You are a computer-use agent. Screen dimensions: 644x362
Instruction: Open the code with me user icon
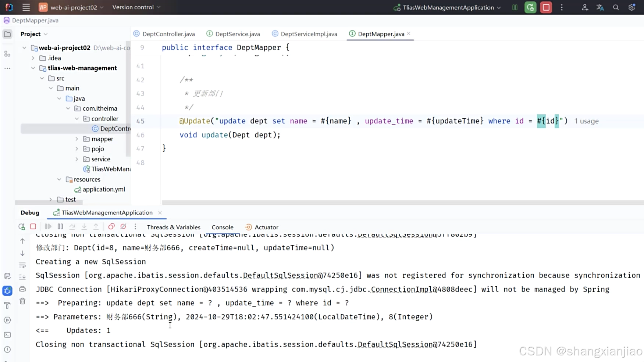pos(585,7)
